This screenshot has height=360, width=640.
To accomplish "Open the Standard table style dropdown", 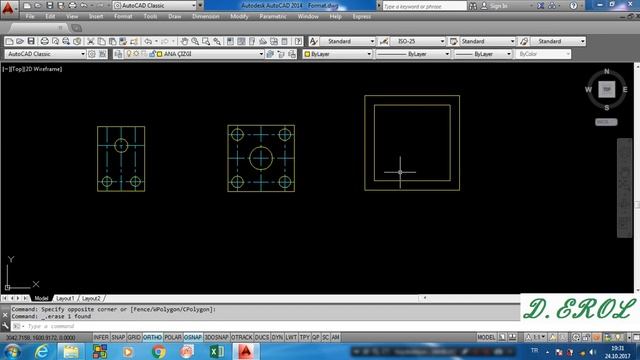I will (x=488, y=41).
